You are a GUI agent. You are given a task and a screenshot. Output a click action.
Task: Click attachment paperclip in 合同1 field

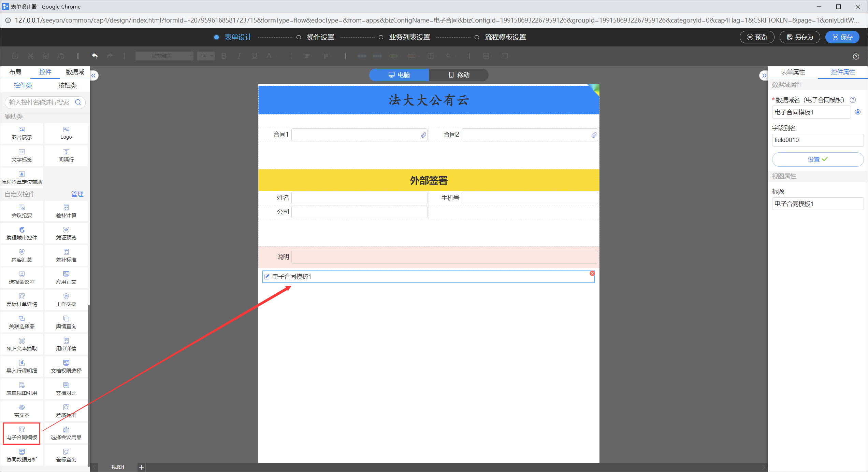click(423, 135)
